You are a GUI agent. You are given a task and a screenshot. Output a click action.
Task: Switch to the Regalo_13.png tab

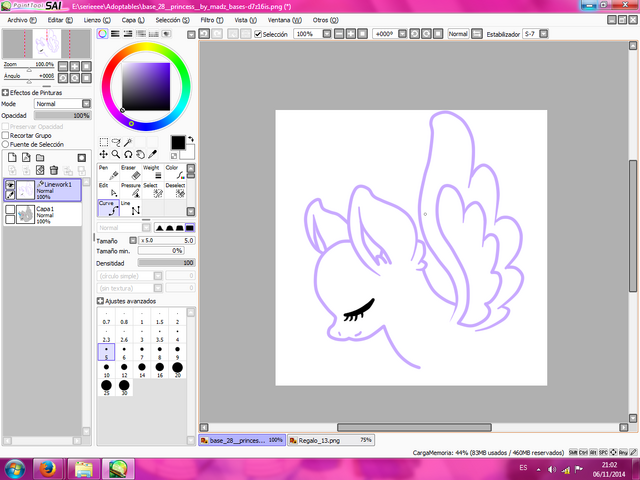point(331,440)
